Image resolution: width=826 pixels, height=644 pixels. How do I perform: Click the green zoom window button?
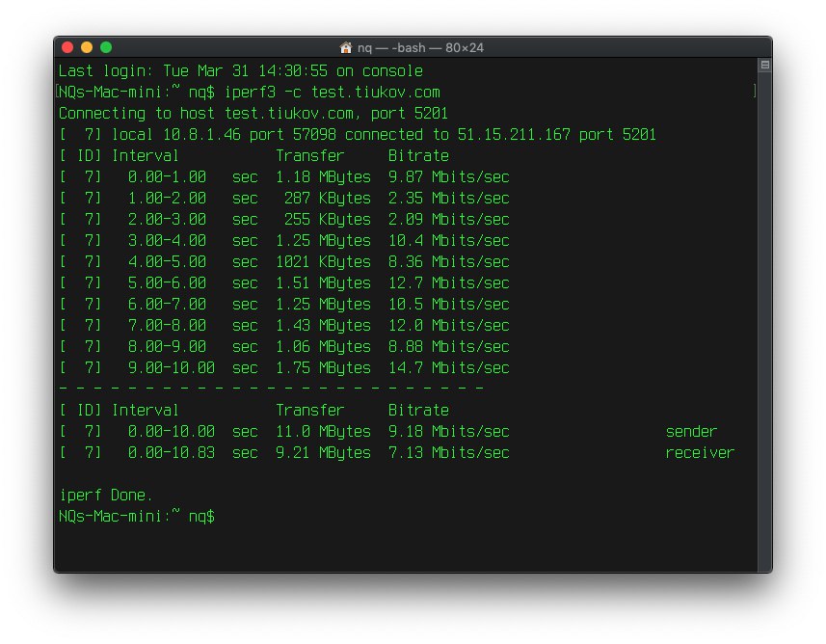(x=106, y=47)
